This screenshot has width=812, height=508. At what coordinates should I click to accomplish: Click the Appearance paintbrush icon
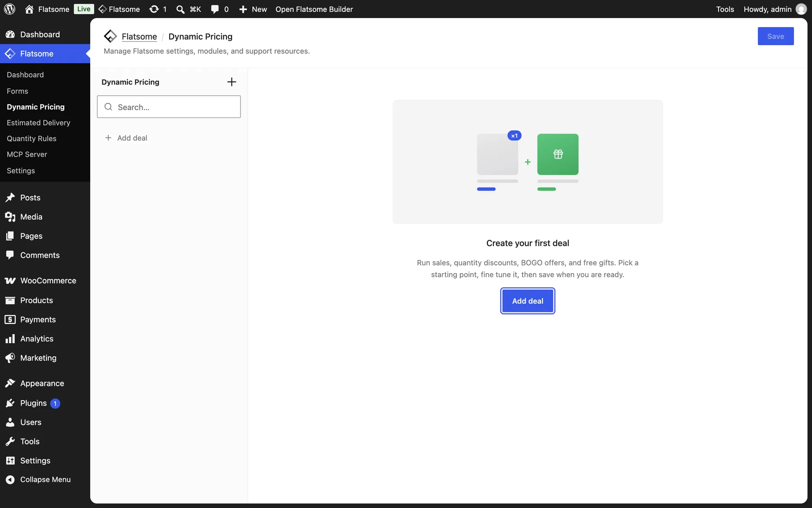[10, 383]
